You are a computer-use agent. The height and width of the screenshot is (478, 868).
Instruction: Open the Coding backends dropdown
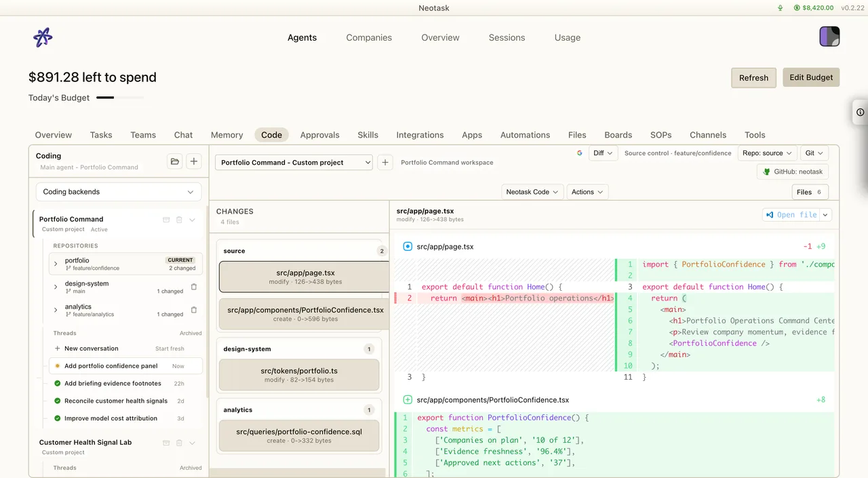click(119, 192)
